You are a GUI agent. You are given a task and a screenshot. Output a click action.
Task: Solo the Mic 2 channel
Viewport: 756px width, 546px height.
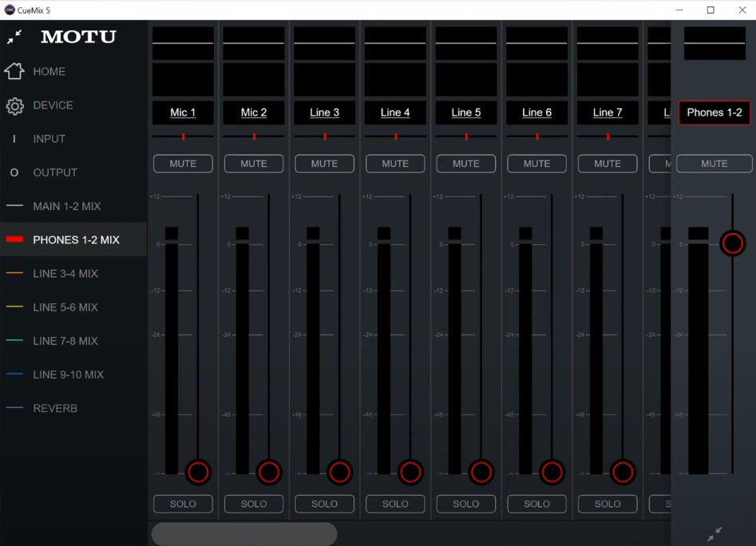[254, 504]
